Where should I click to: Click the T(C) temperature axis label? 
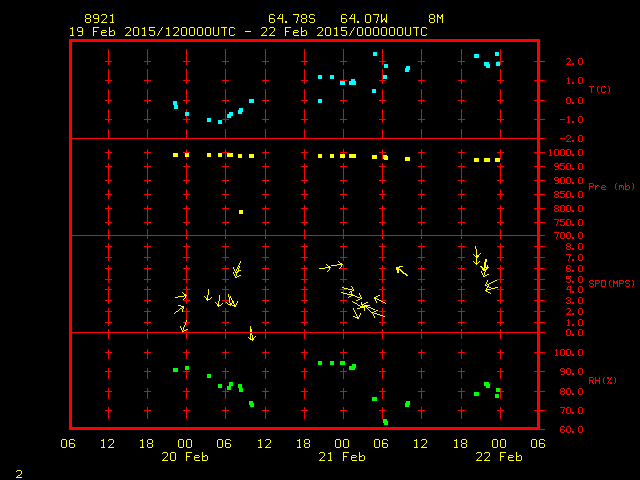point(599,89)
